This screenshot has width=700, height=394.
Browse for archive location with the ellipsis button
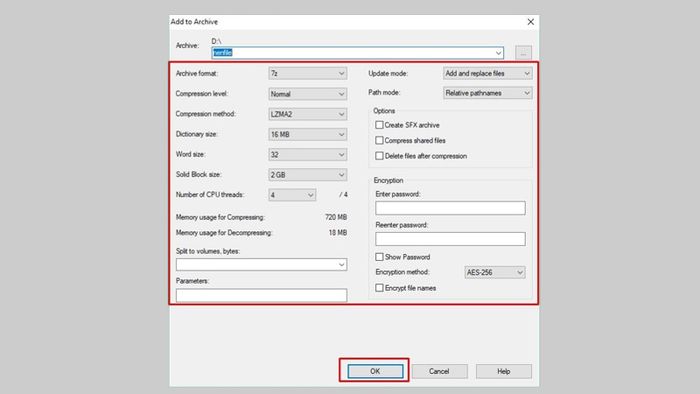click(523, 53)
